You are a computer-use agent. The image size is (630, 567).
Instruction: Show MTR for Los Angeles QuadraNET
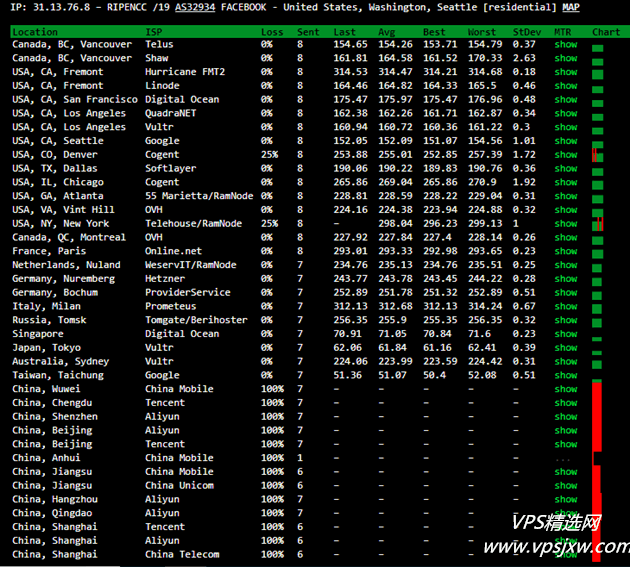566,113
